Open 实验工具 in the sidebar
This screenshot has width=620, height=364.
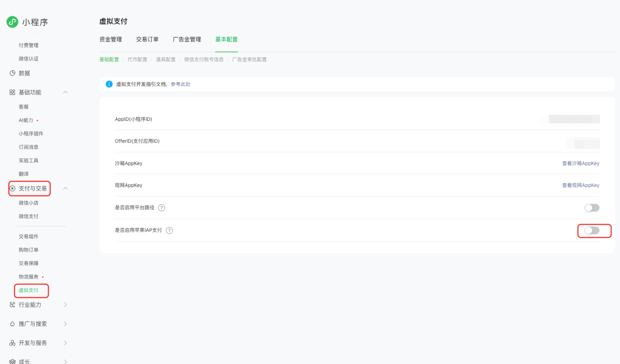pos(29,160)
